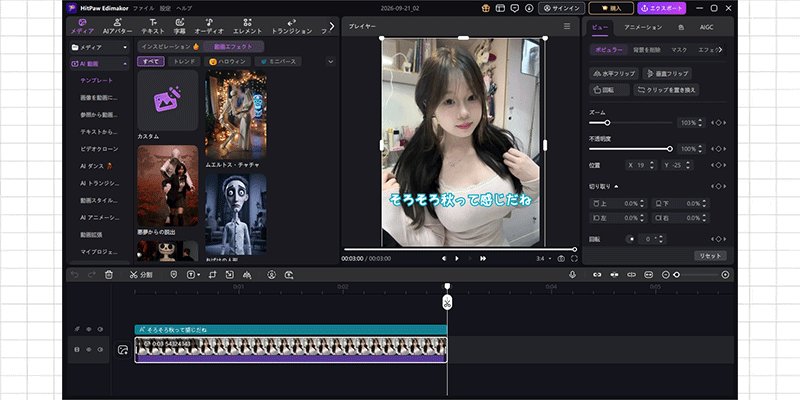The height and width of the screenshot is (400, 800).
Task: Collapse the 切り取り crop section
Action: click(x=616, y=187)
